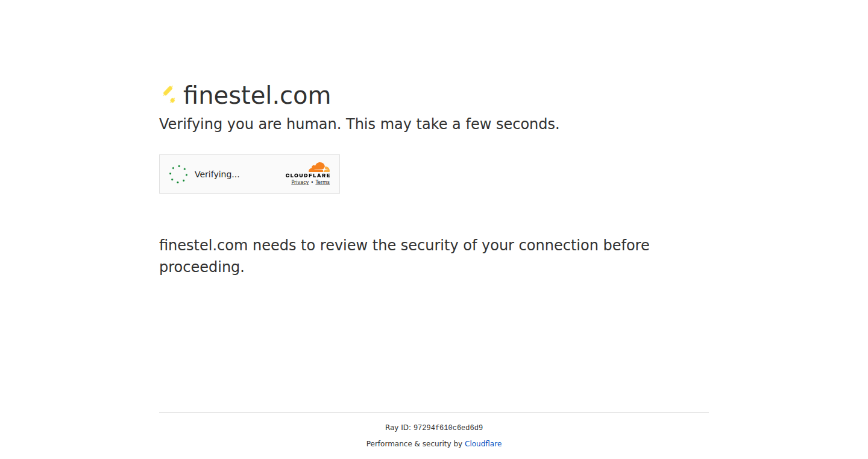
Task: Click the horizontal divider above the footer
Action: (434, 413)
